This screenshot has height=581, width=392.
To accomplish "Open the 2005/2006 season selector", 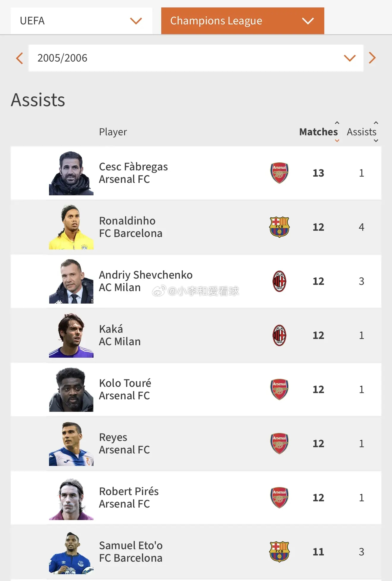I will point(196,58).
